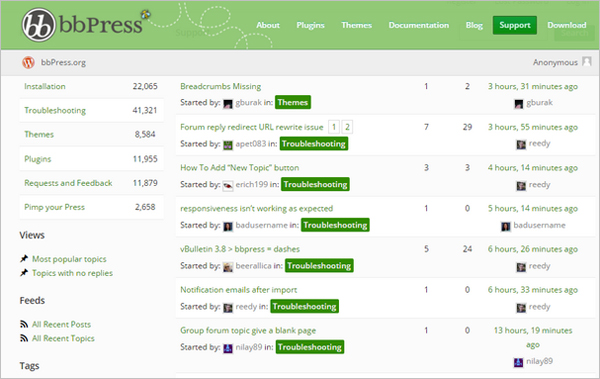Click RSS icon next to All Recent Topics
The height and width of the screenshot is (379, 600).
tap(24, 338)
